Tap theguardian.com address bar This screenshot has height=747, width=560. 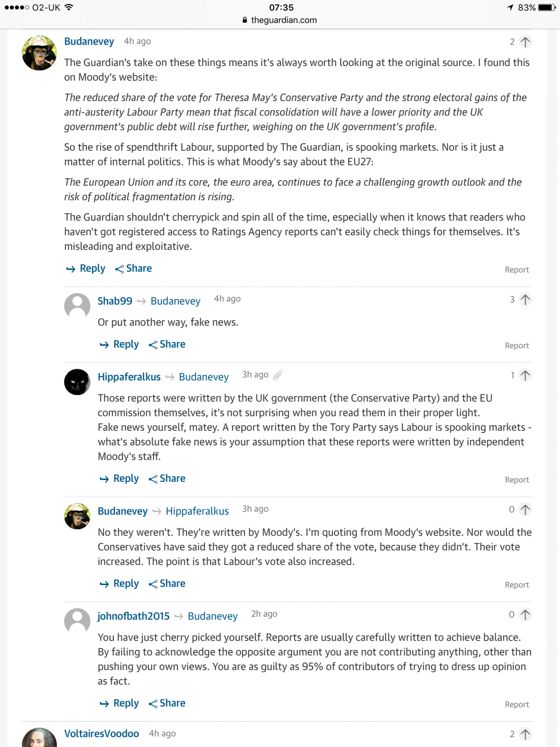(x=280, y=20)
